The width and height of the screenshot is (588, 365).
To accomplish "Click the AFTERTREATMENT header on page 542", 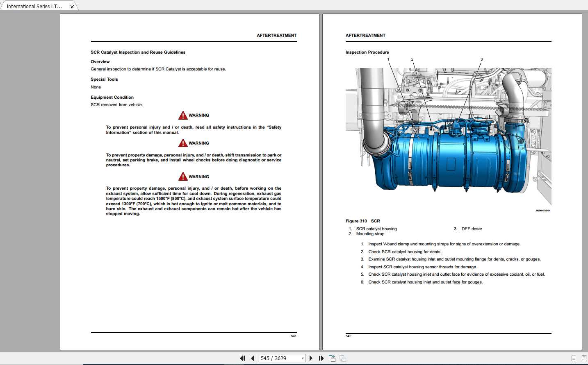I will (x=365, y=36).
